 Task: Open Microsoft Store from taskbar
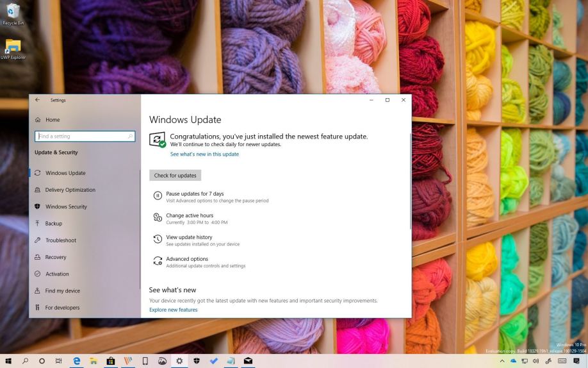[x=111, y=361]
